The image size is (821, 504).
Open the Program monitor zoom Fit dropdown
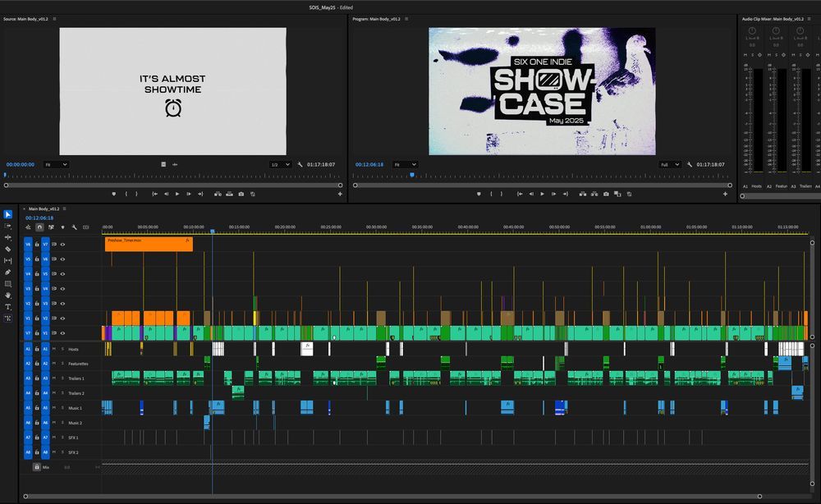point(405,164)
